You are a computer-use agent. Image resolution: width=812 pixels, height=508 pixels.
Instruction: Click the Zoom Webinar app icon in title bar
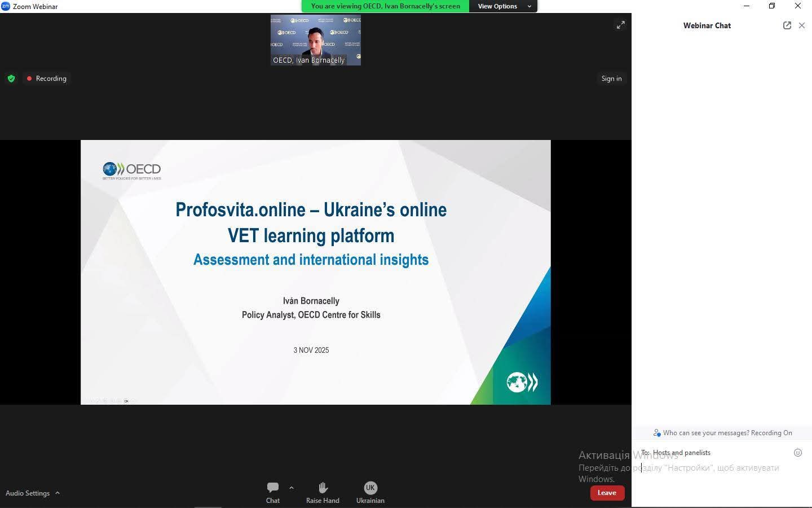(x=6, y=6)
